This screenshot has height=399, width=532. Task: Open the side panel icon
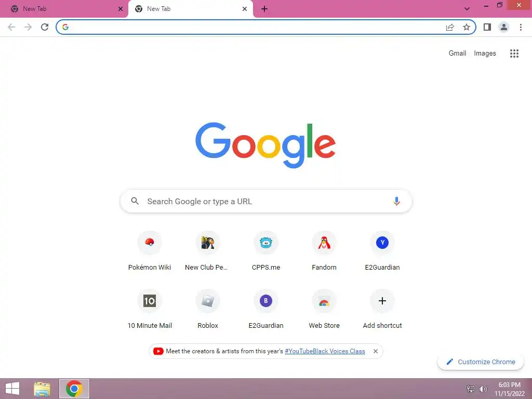click(487, 27)
